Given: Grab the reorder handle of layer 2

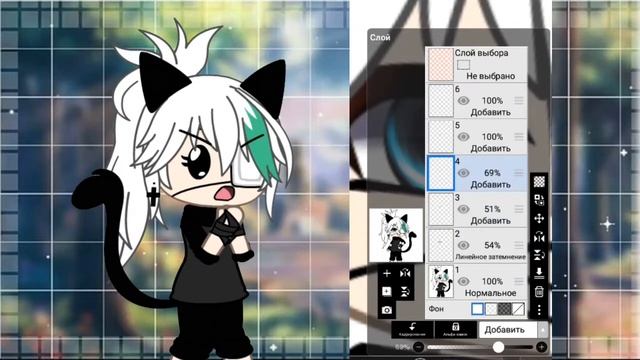Looking at the screenshot, I should point(519,245).
